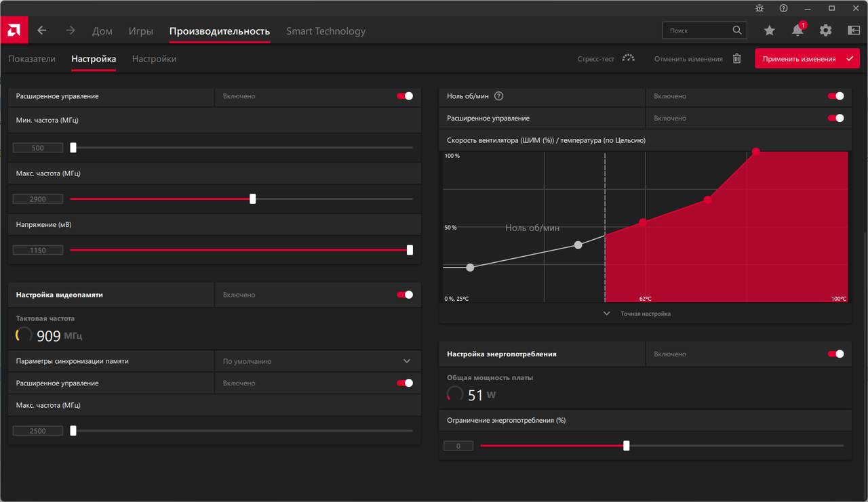Click Применить изменения button

click(807, 59)
